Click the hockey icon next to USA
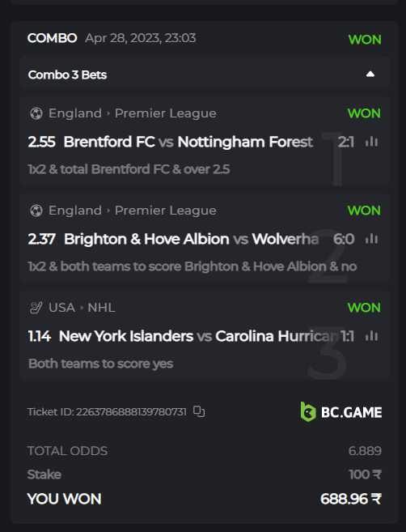Viewport: 406px width, 532px height. 36,308
